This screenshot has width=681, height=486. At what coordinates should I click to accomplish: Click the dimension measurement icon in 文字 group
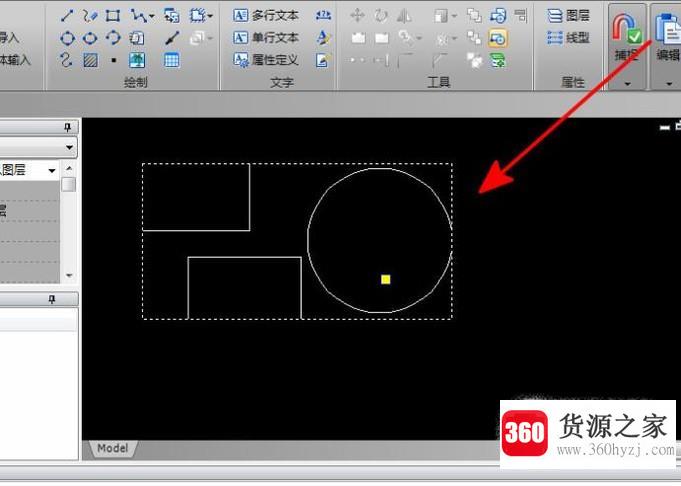(323, 16)
